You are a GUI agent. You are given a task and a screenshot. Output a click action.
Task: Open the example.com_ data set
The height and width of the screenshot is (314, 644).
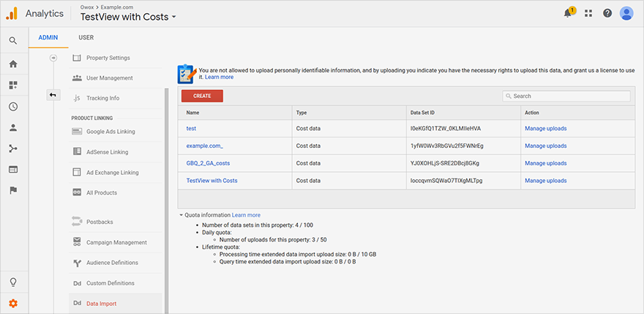(x=204, y=146)
